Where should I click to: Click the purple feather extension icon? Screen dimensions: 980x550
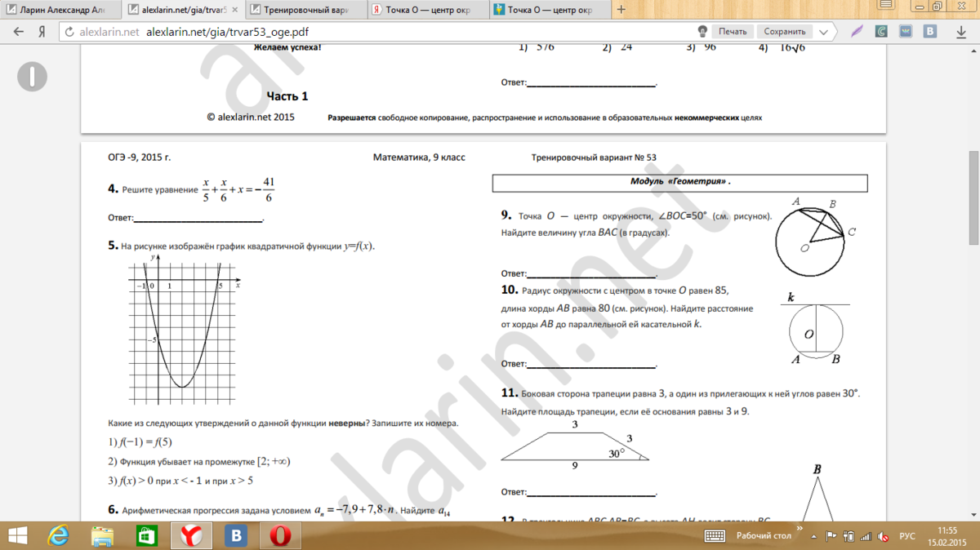(857, 32)
